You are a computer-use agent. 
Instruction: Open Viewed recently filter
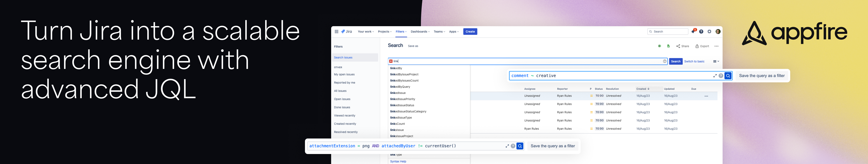[344, 116]
